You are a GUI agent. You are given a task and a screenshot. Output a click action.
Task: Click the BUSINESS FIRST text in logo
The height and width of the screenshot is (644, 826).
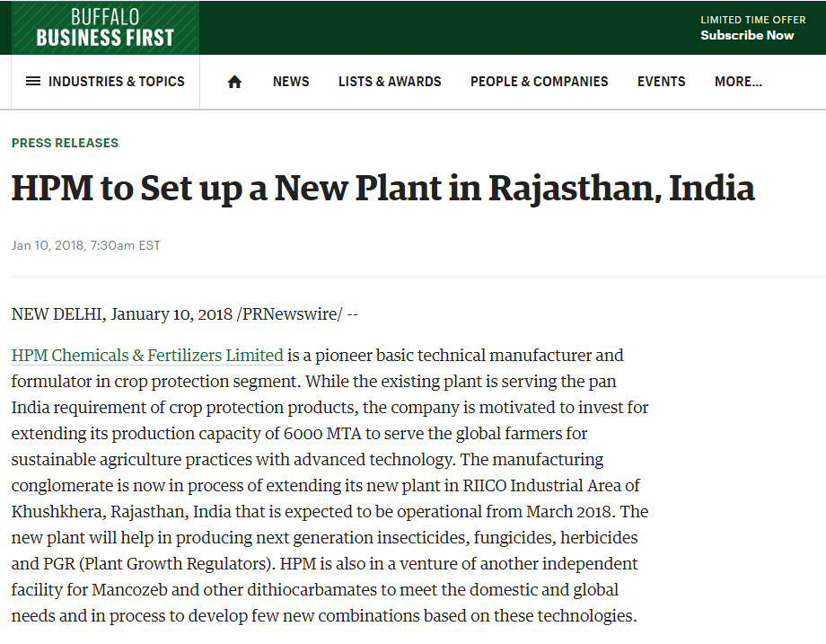point(105,38)
